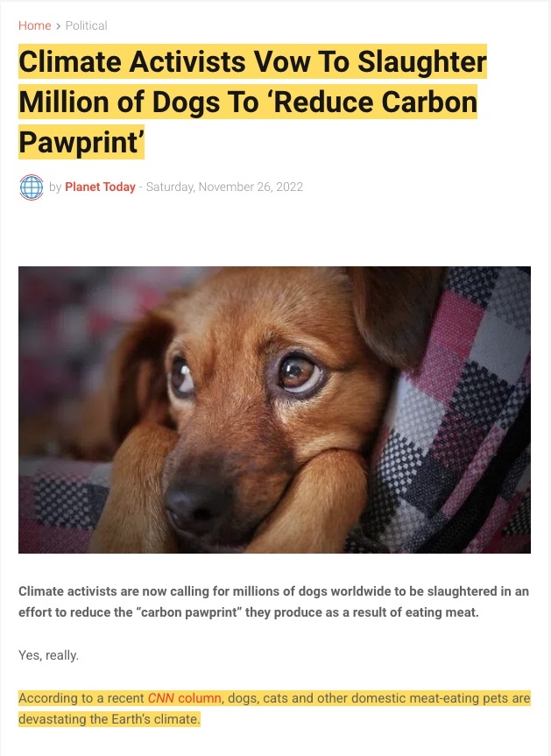Click the bold intro paragraph about climate activists

(274, 602)
